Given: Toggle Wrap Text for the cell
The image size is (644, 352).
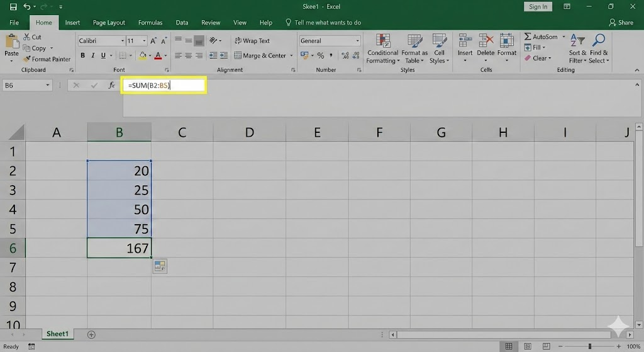Looking at the screenshot, I should pos(252,41).
